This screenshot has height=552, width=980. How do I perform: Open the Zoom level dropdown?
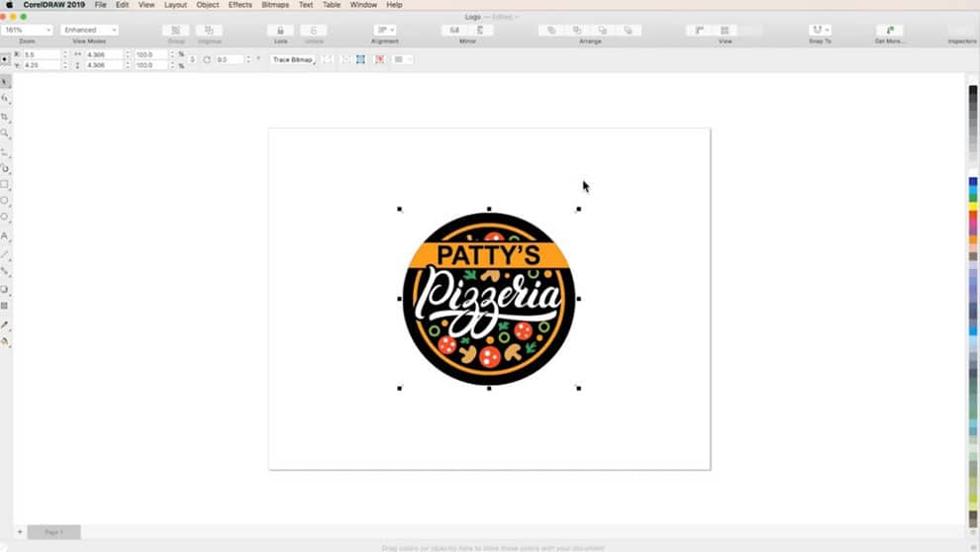pyautogui.click(x=28, y=31)
